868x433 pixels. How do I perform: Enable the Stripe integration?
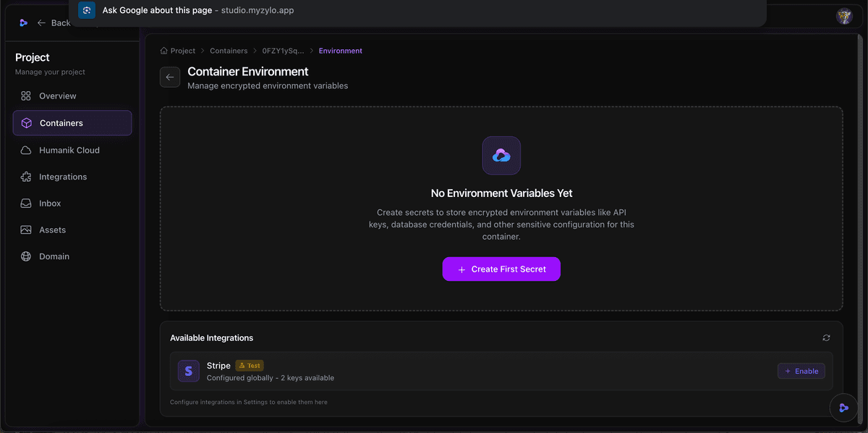pos(801,371)
